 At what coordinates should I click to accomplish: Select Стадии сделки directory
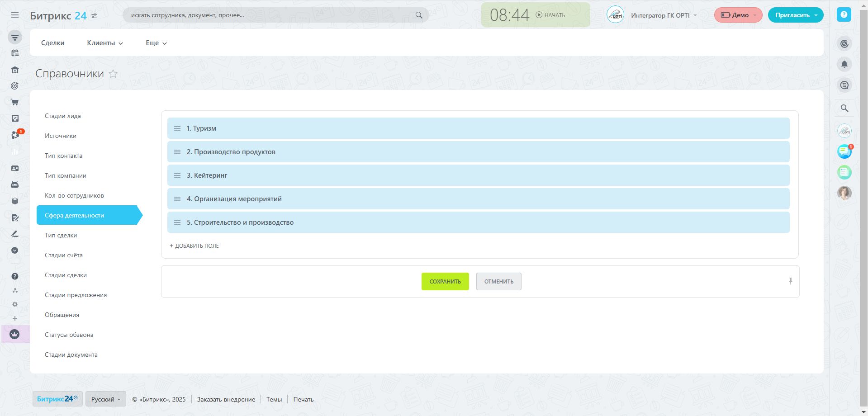(x=66, y=275)
